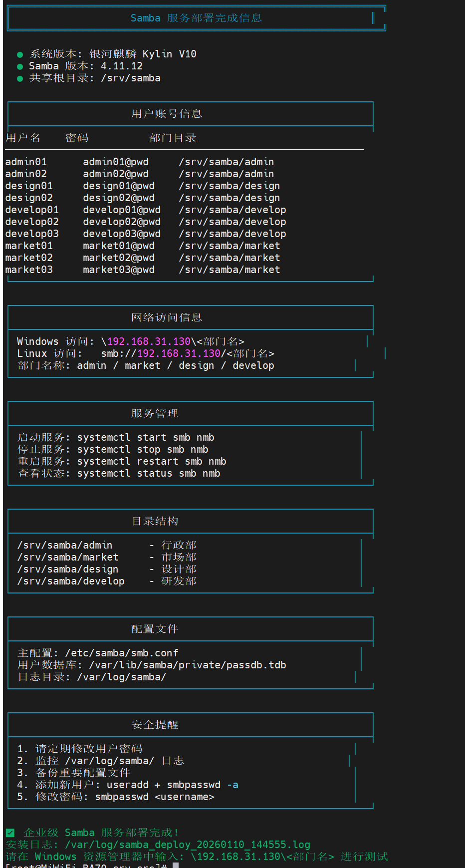Click '/srv/samba/admin' in the directory structure
Image resolution: width=465 pixels, height=868 pixels.
click(65, 545)
